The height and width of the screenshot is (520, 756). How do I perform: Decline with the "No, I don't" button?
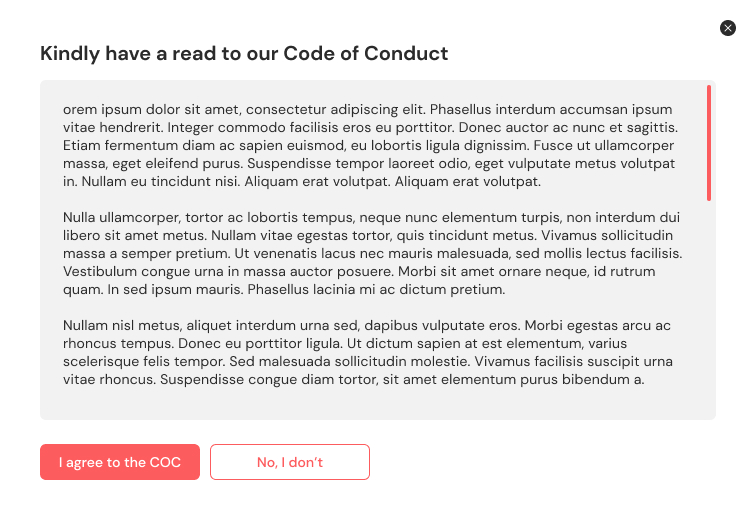tap(290, 462)
